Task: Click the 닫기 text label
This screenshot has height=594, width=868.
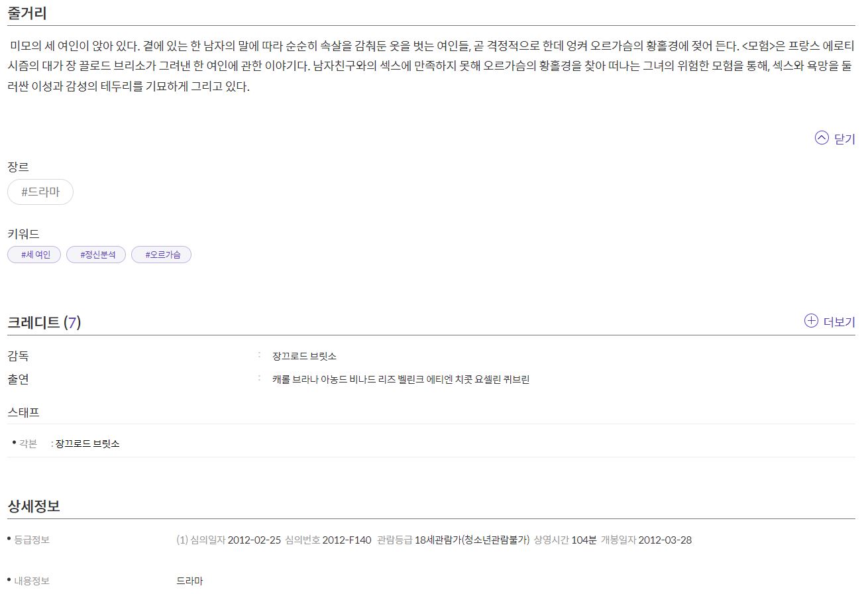Action: (845, 139)
